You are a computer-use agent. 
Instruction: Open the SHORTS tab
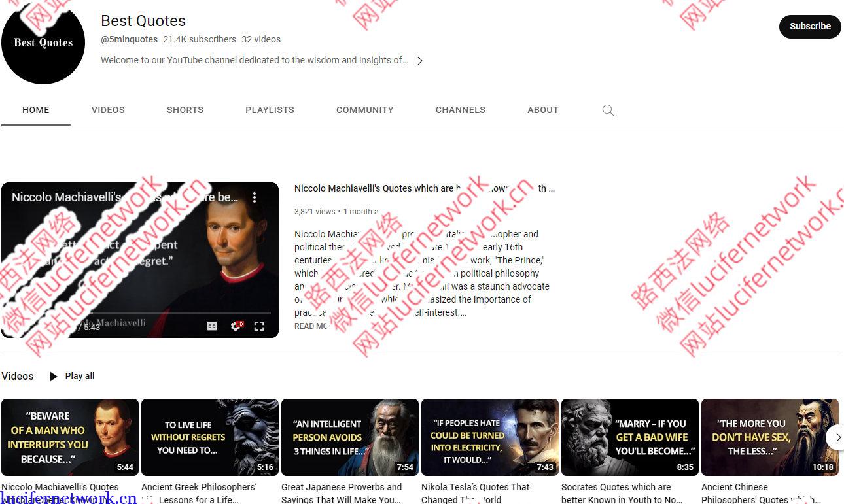(185, 110)
